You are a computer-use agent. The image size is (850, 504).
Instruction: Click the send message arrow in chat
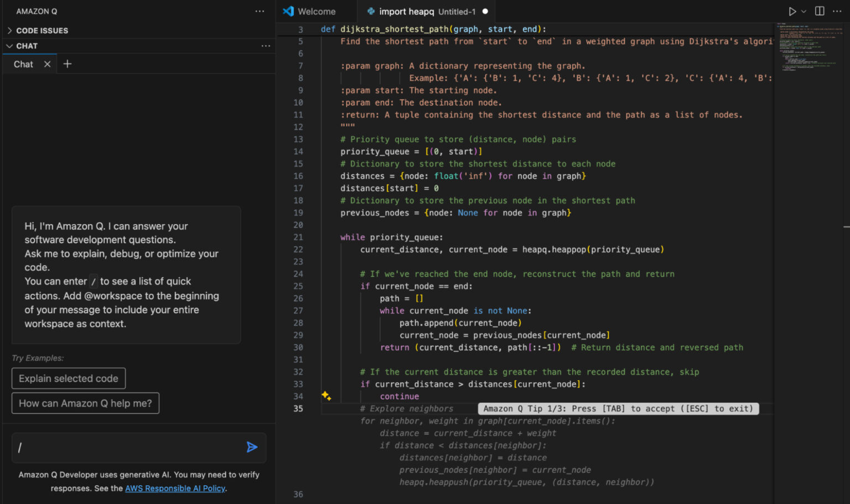[x=252, y=447]
